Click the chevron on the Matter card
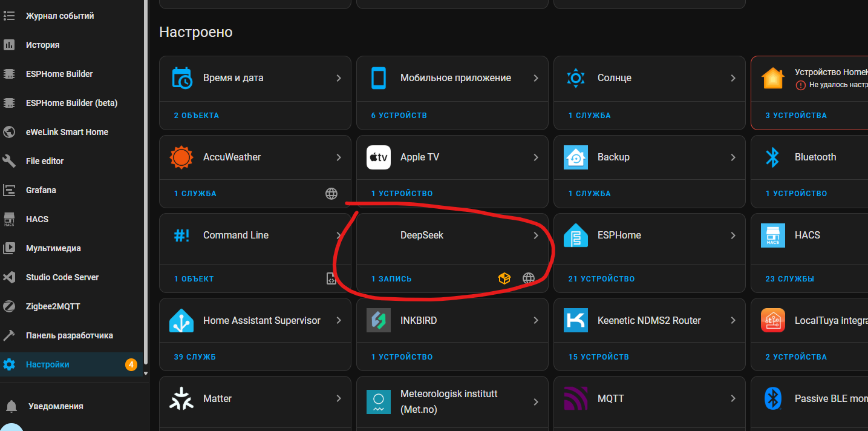 [x=339, y=399]
